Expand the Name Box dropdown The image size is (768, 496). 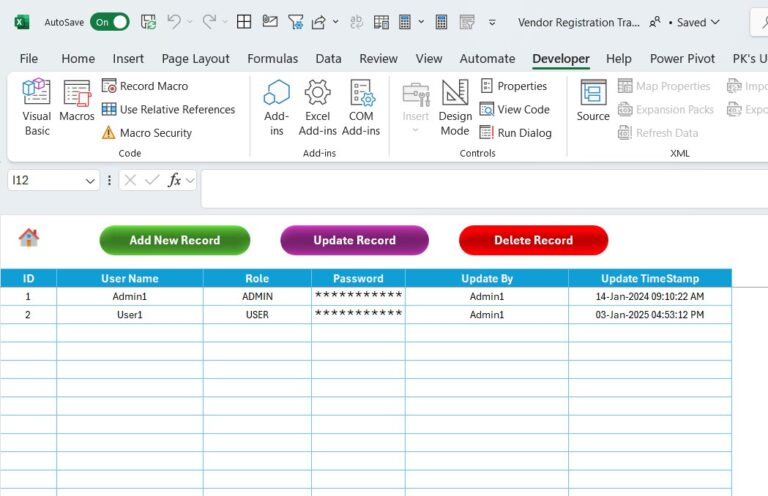(90, 181)
